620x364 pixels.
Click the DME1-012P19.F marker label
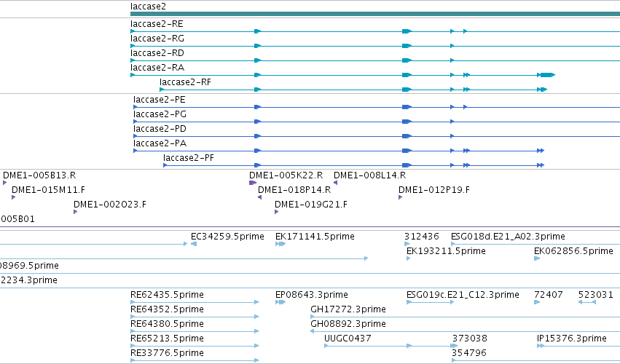click(434, 190)
